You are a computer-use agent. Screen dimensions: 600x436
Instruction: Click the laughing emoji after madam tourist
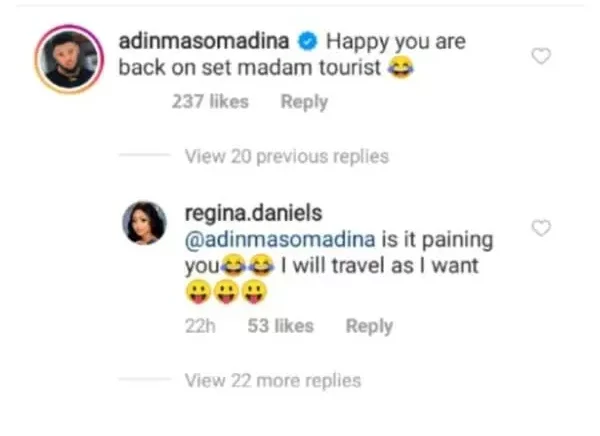click(x=401, y=69)
